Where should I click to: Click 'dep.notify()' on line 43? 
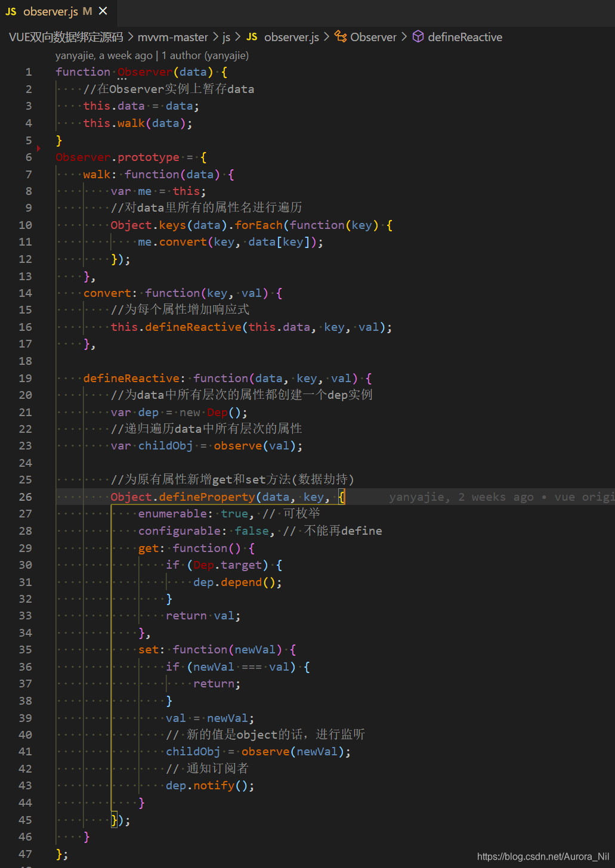tap(207, 786)
